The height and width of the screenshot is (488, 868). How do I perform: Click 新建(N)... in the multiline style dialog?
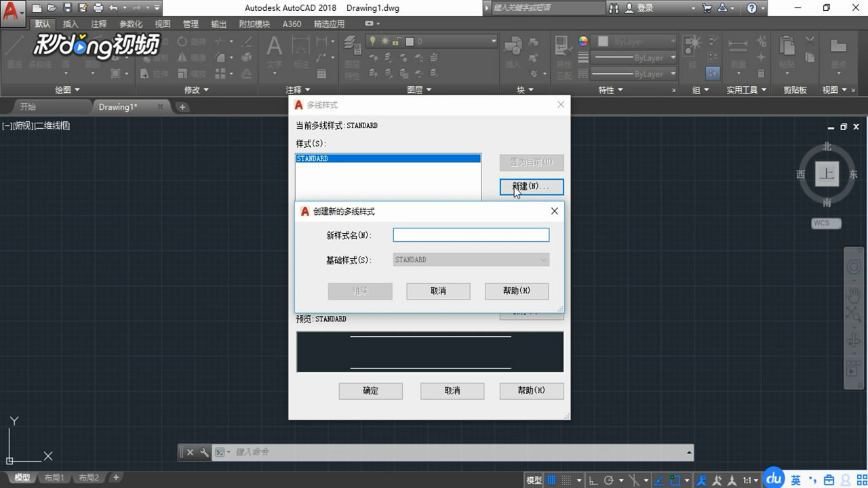[x=532, y=186]
